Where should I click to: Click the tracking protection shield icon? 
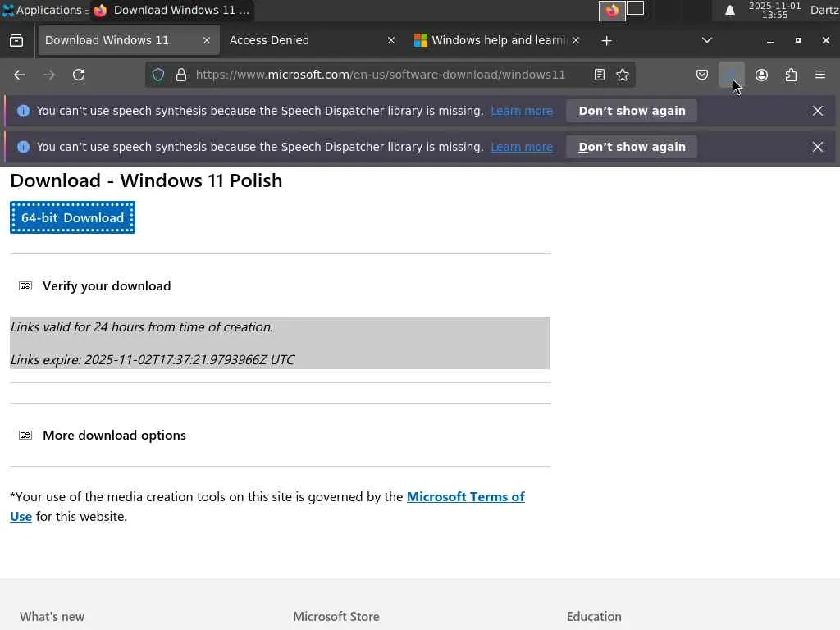[x=158, y=75]
